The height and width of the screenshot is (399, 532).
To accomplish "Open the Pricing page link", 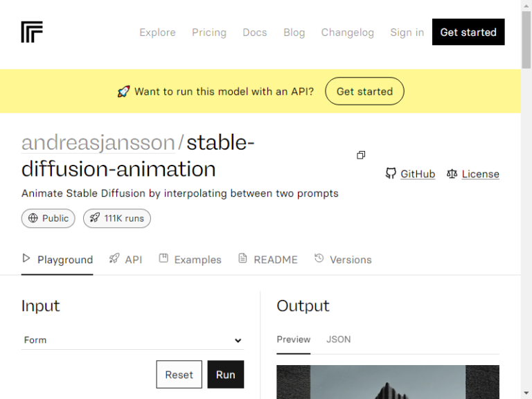I will (209, 33).
